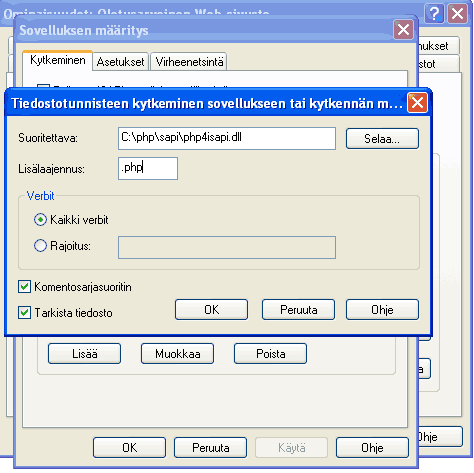Click the Poista button in Sovelluksen määritys
474x473 pixels.
click(270, 354)
